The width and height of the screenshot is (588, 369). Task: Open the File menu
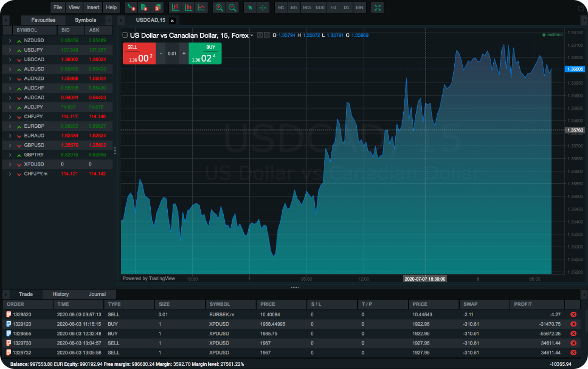coord(58,7)
